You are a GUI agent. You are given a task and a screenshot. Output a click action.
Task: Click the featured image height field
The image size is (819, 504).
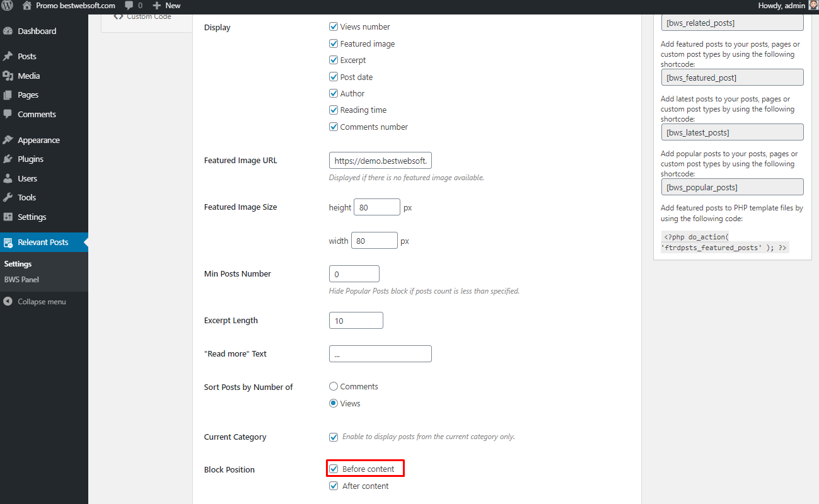coord(377,207)
